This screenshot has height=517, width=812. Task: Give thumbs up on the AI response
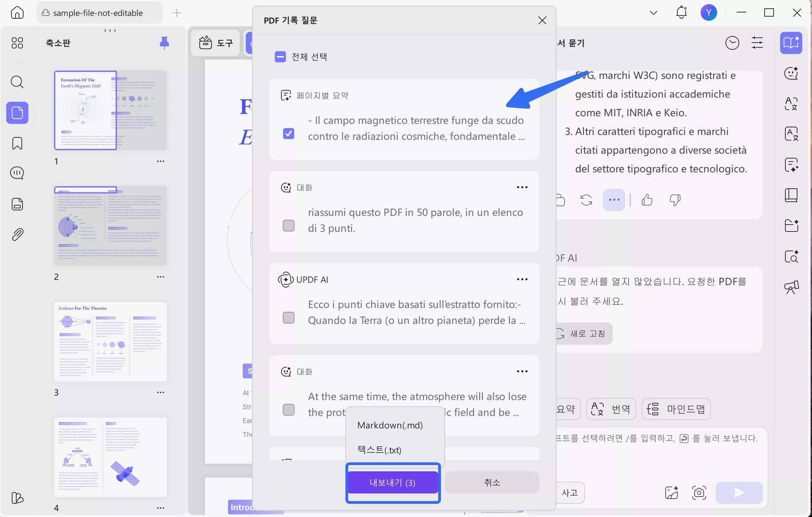(647, 200)
